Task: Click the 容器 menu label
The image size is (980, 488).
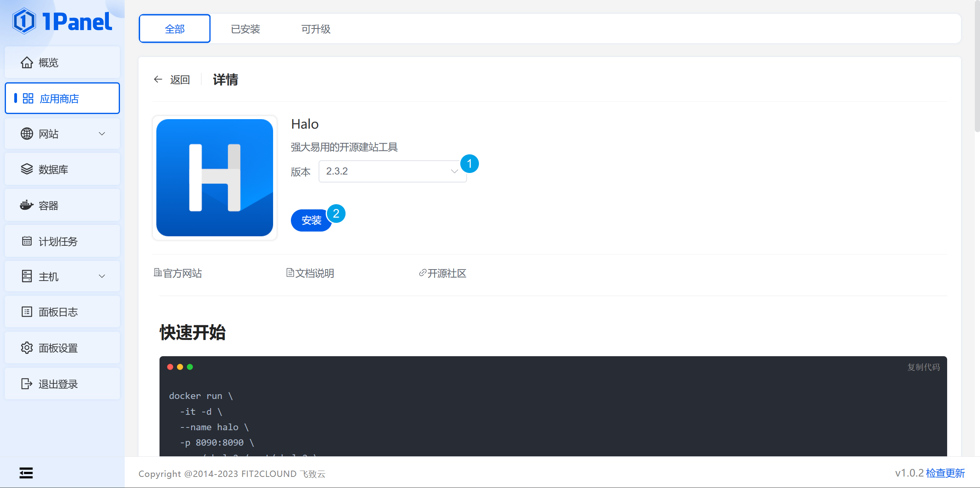Action: click(48, 205)
